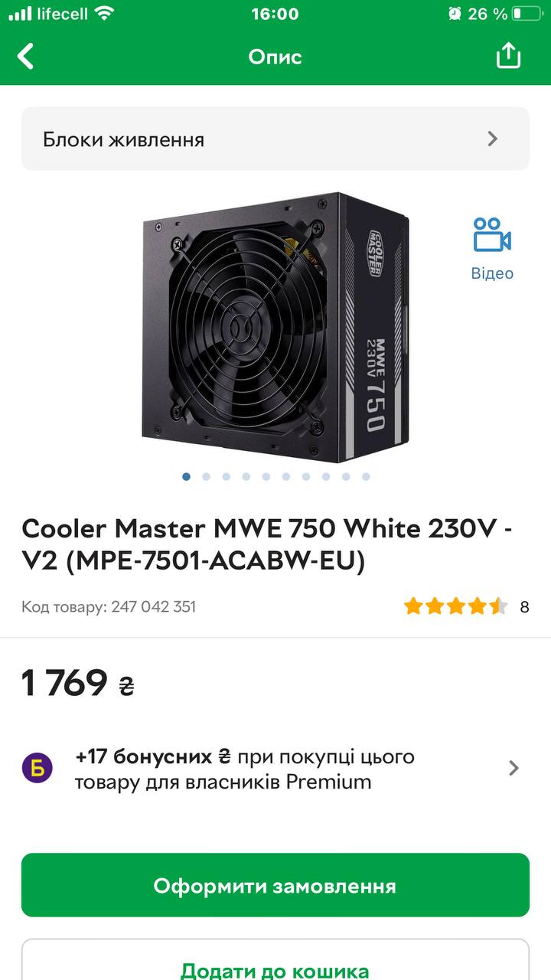Open Premium bonus details chevron
This screenshot has width=551, height=980.
click(x=514, y=768)
